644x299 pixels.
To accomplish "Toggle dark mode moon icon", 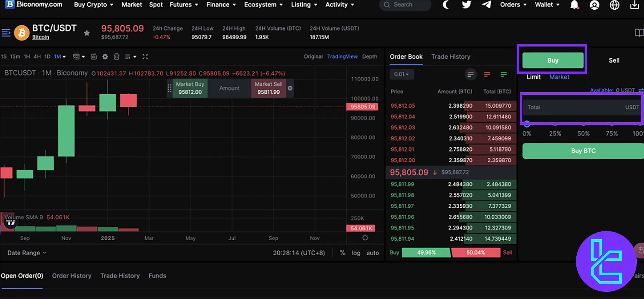I will click(x=446, y=5).
